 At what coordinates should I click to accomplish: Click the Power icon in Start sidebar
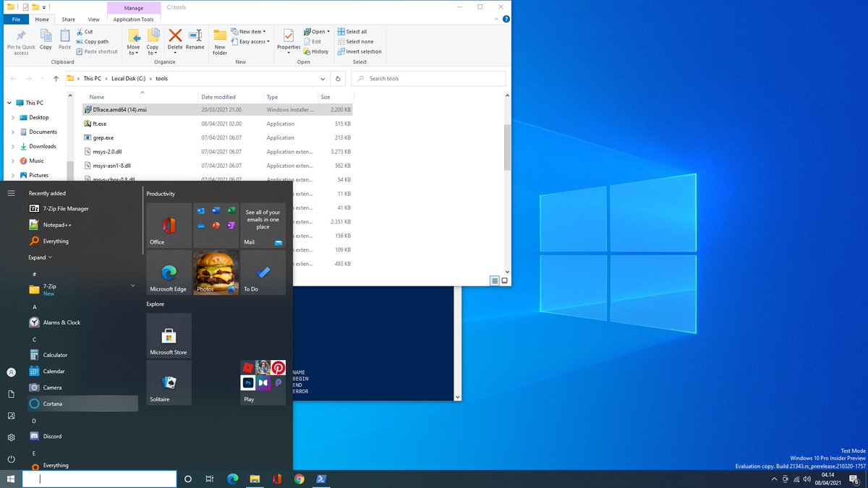coord(11,459)
